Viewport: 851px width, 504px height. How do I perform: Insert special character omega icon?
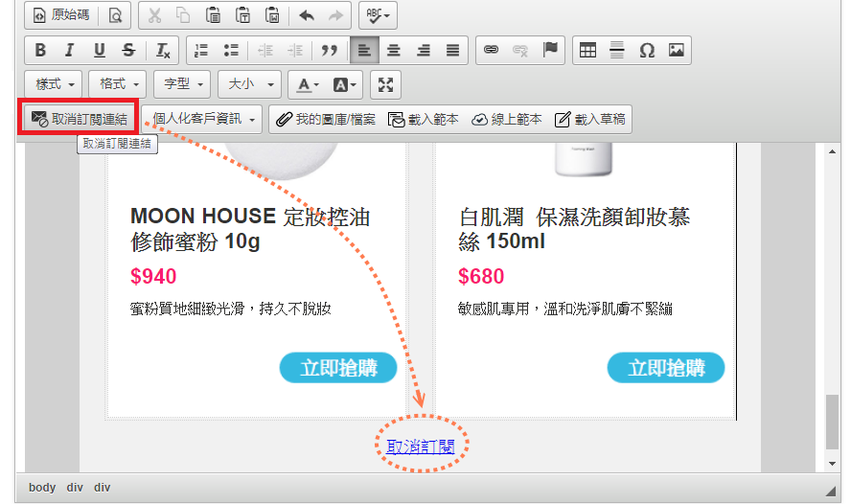[647, 51]
